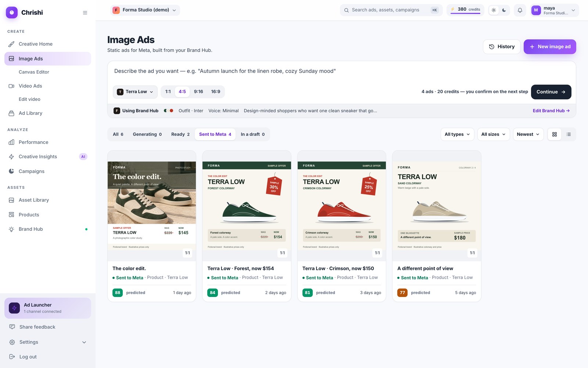Click Share feedback
588x368 pixels.
click(48, 327)
